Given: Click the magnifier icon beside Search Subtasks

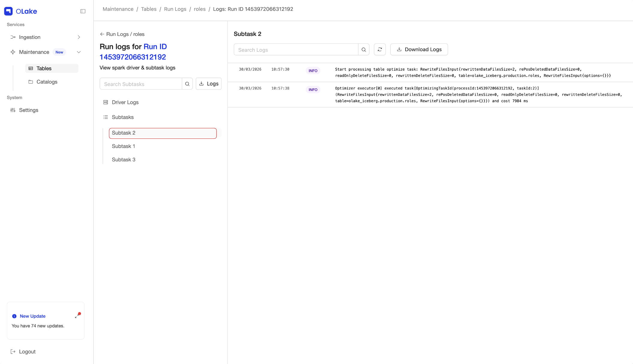Looking at the screenshot, I should (187, 84).
